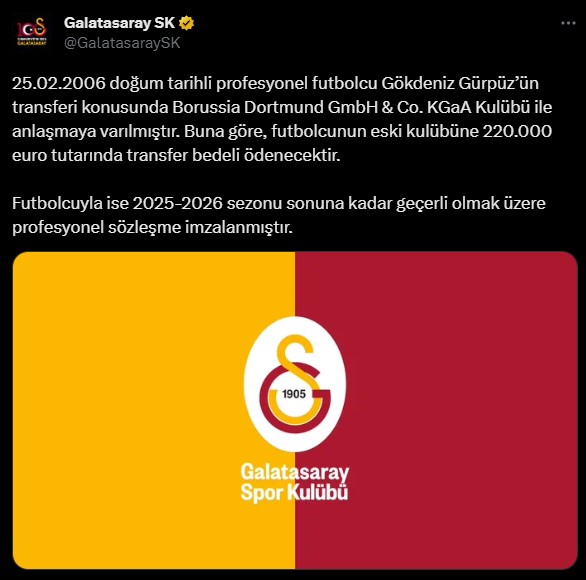
Task: Click the gold verified badge
Action: (x=186, y=23)
